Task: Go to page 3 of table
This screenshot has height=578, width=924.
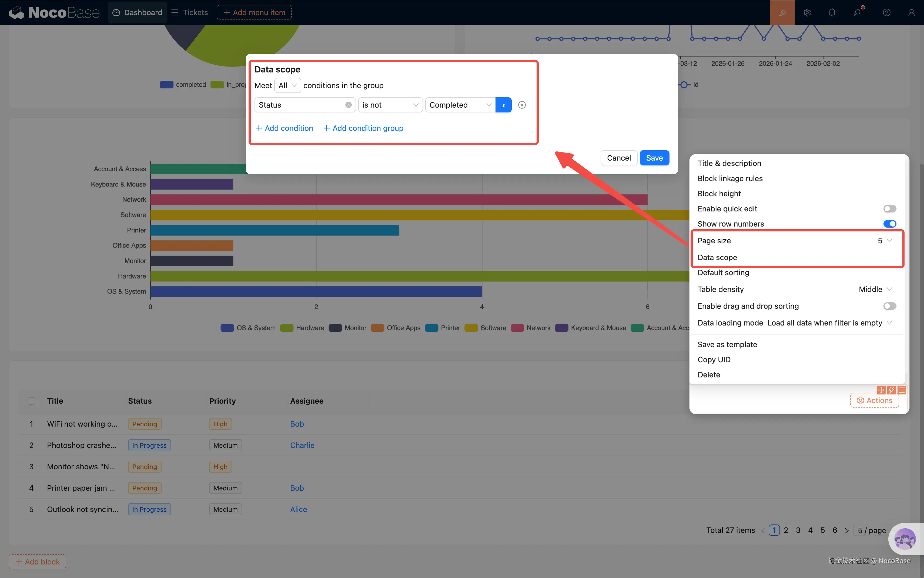Action: (798, 530)
